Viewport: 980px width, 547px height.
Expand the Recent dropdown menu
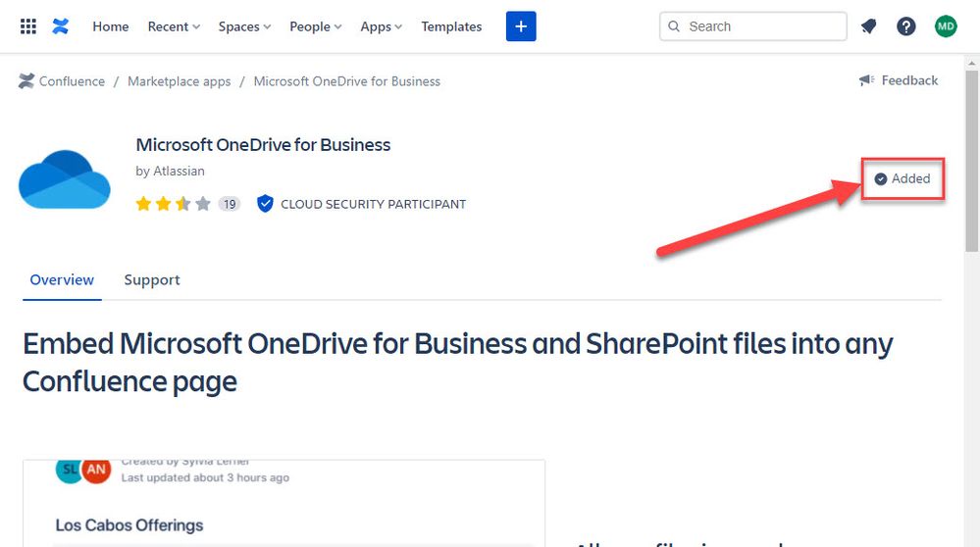[174, 26]
